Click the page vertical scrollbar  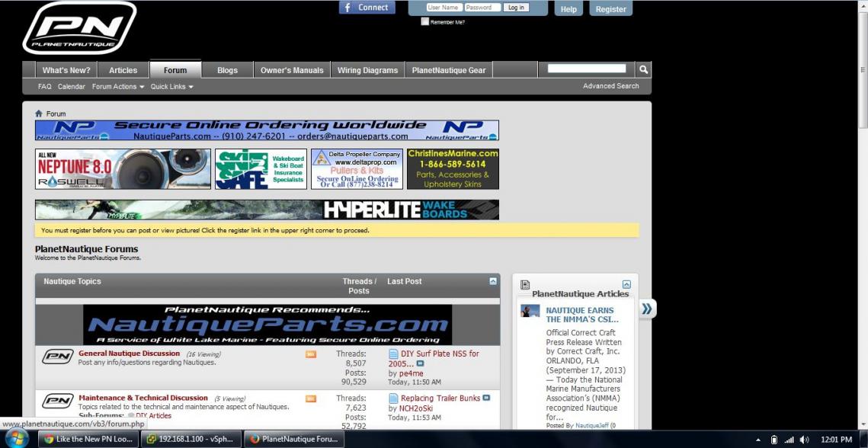point(862,229)
